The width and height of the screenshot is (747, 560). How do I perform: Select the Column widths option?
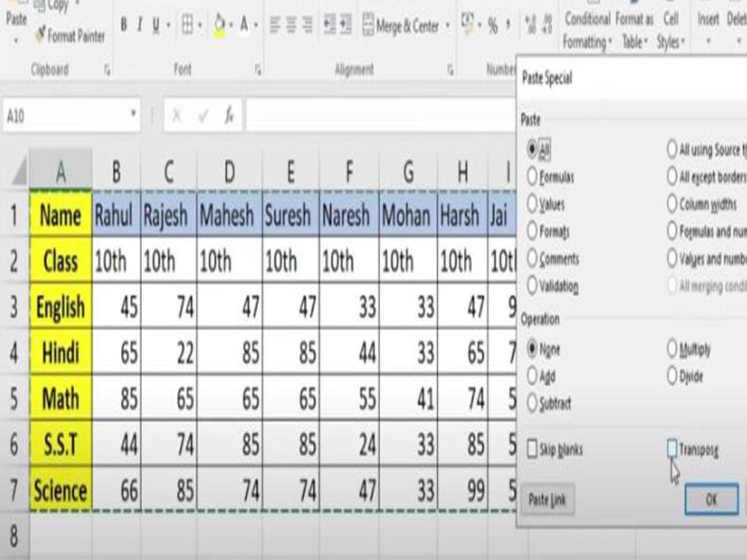[x=672, y=204]
